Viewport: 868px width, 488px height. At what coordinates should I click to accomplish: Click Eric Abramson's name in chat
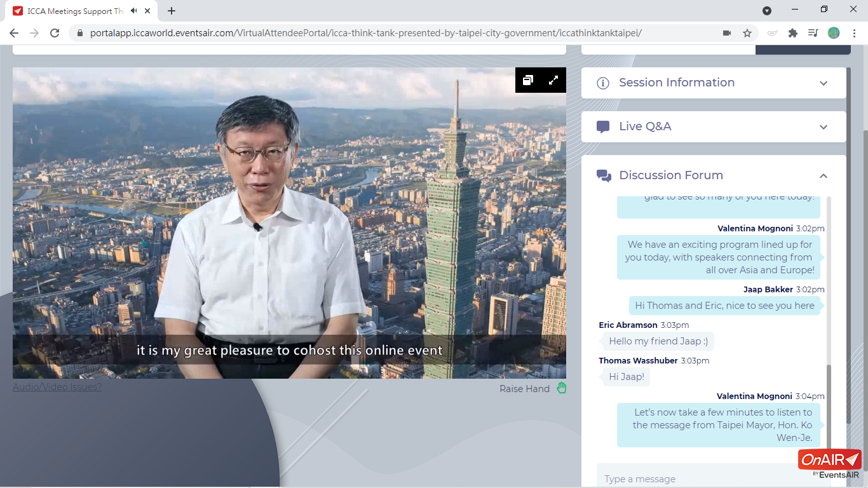click(x=628, y=325)
